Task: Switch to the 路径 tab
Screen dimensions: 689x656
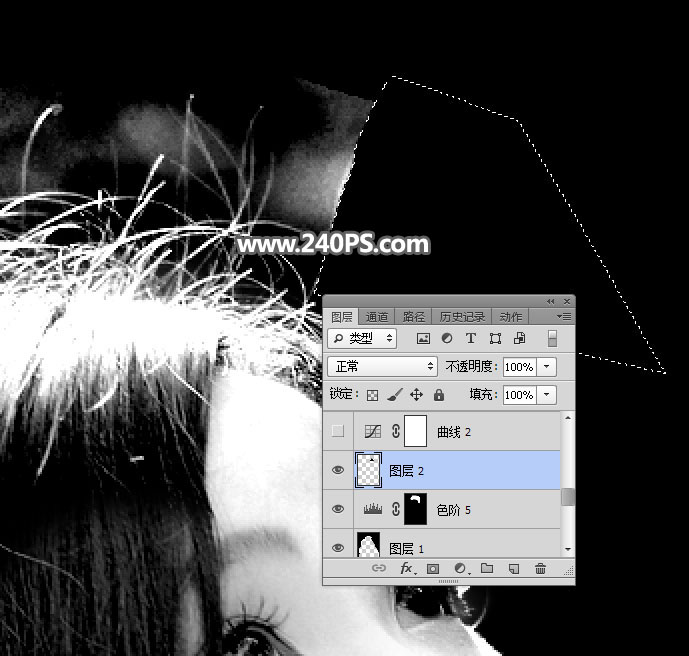Action: point(413,317)
